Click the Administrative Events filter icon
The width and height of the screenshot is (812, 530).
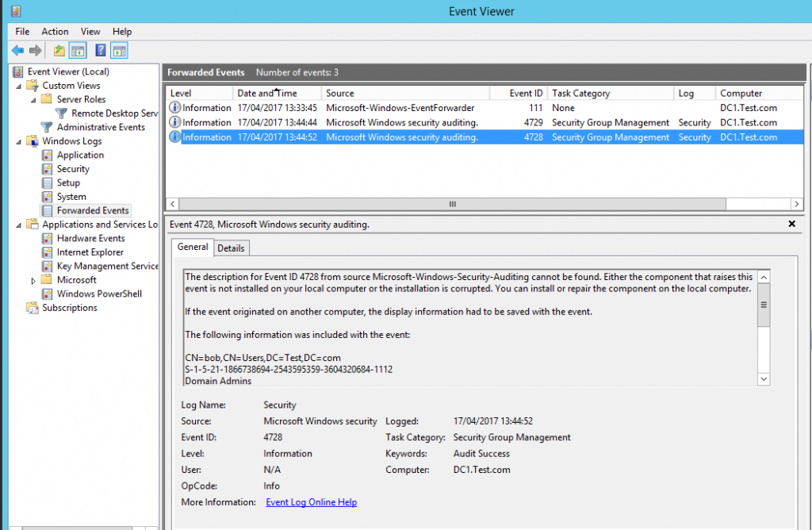[47, 127]
